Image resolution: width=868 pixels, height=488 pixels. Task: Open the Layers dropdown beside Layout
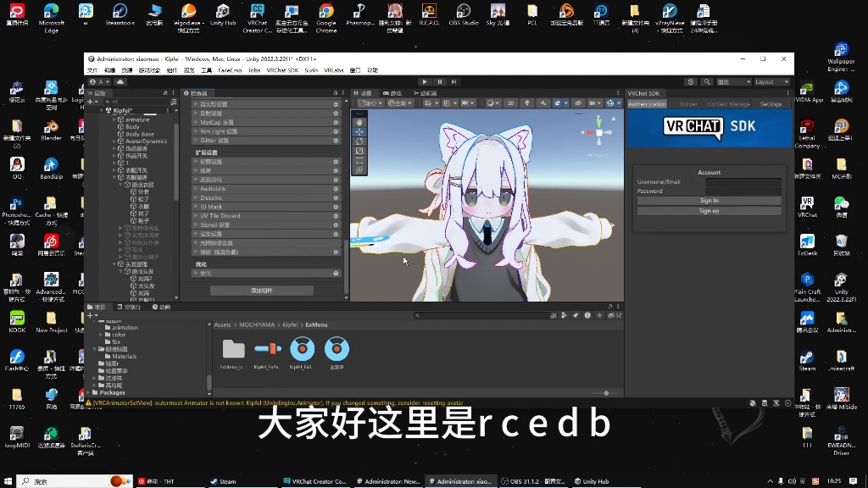pos(733,82)
